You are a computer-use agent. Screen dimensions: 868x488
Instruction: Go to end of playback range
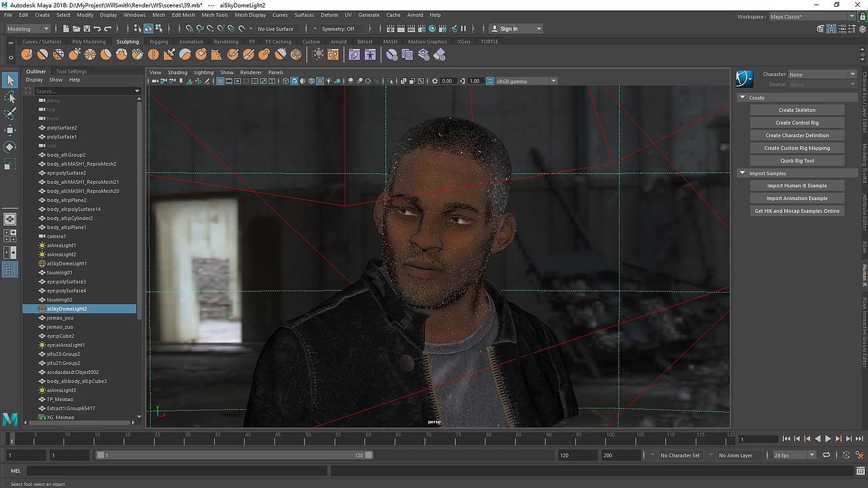[x=859, y=439]
